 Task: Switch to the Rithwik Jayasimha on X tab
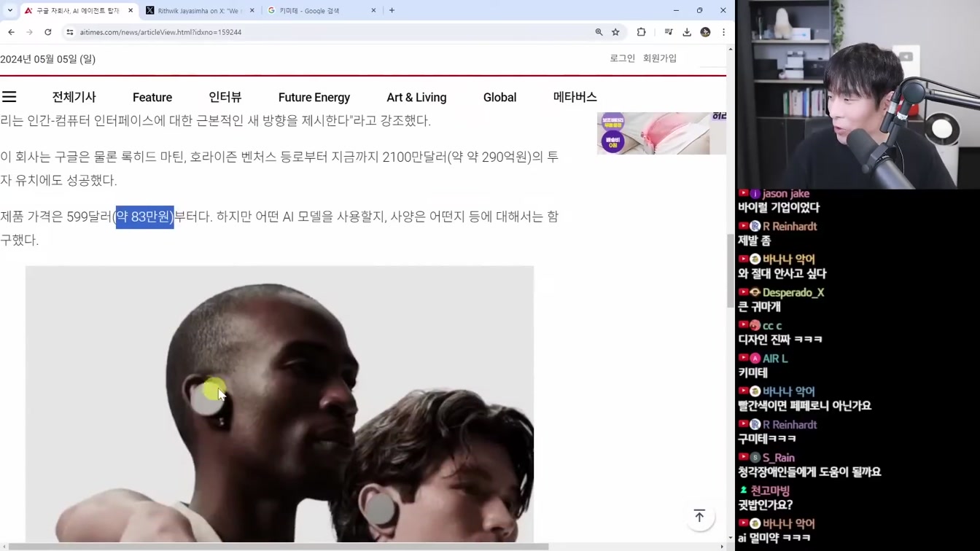200,11
